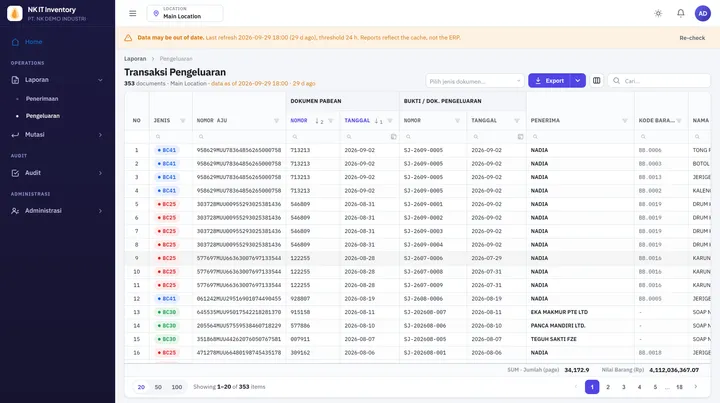Open the Pengeluaran report
The image size is (720, 403).
[x=43, y=116]
